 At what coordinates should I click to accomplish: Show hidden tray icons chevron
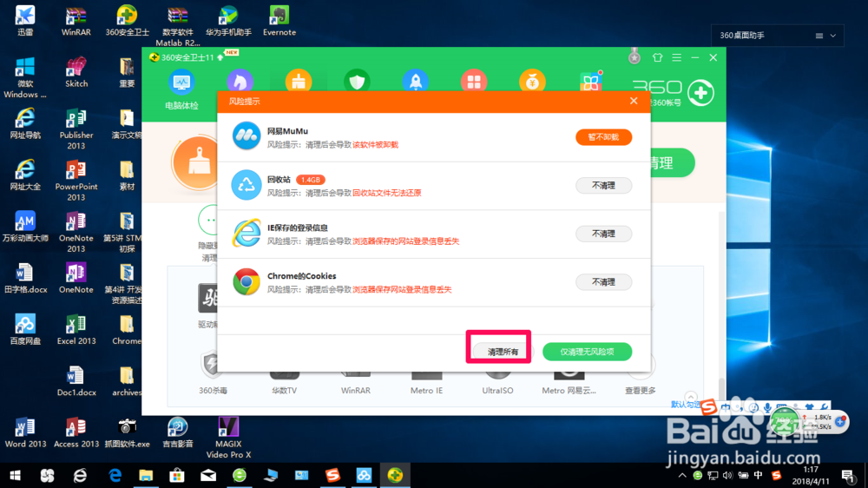click(682, 475)
